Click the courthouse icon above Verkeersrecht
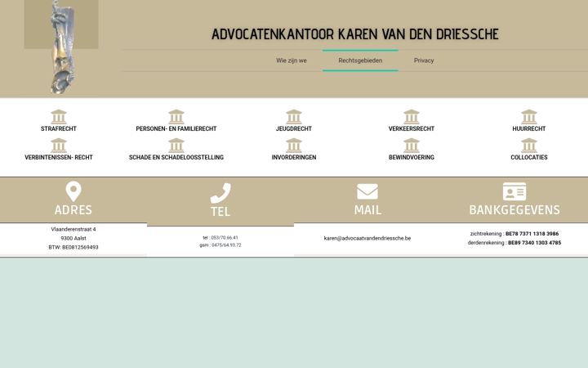588x368 pixels. (x=412, y=117)
